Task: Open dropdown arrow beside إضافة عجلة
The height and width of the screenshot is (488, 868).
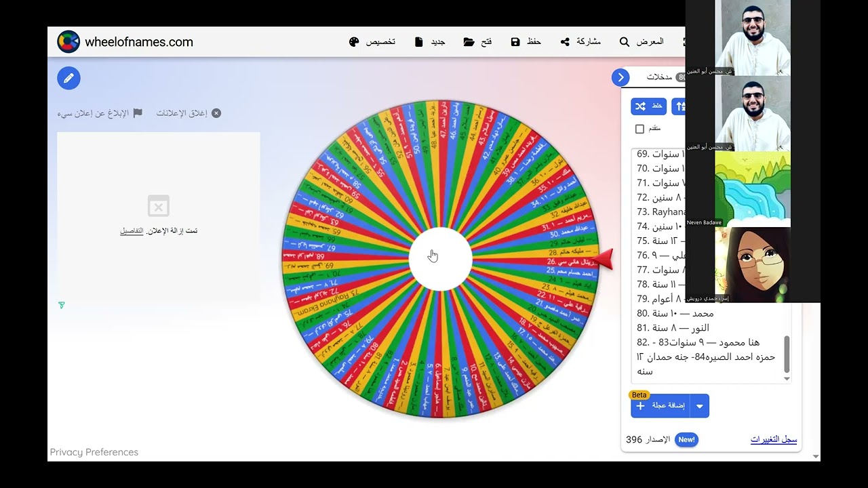Action: click(700, 406)
